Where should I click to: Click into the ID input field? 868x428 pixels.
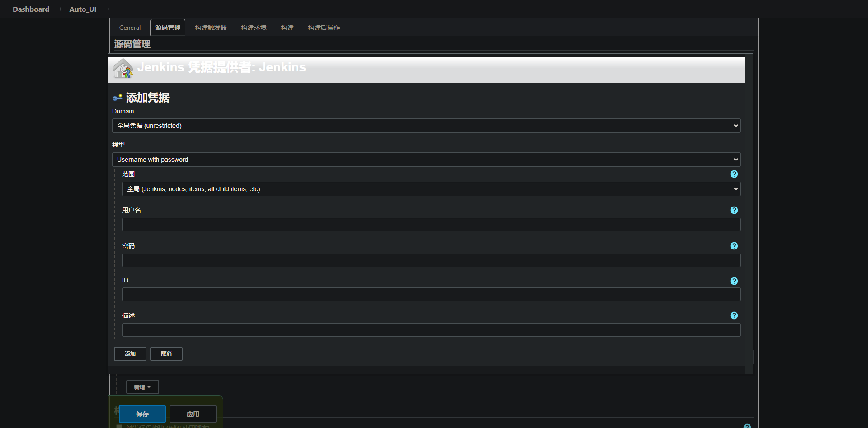431,294
